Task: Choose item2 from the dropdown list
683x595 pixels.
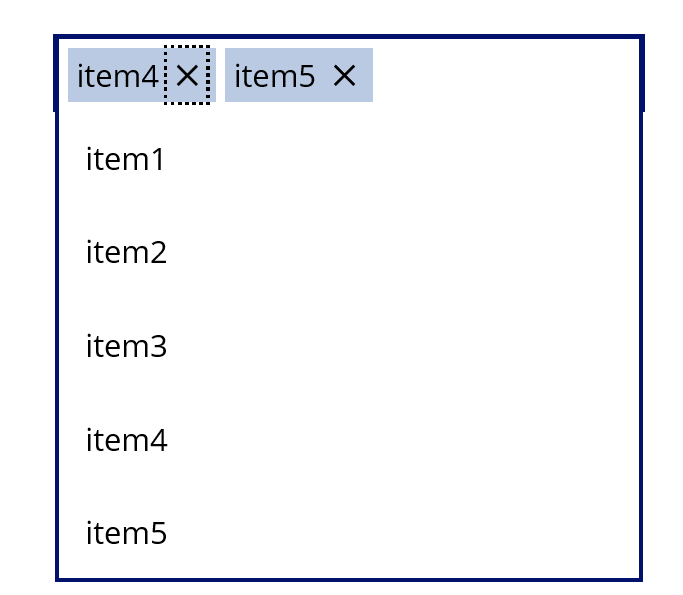Action: tap(349, 252)
